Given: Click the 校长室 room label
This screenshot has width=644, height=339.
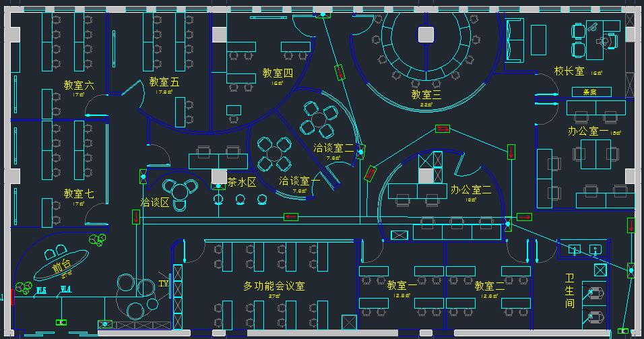Looking at the screenshot, I should coord(569,71).
